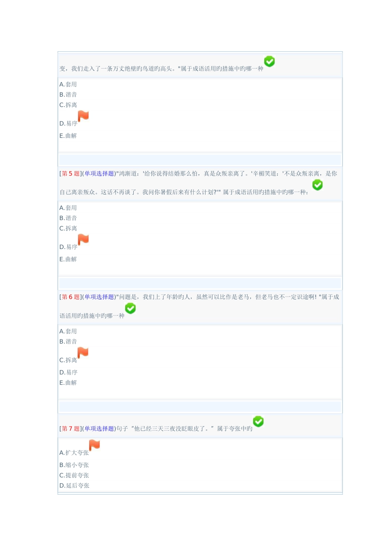
Task: Click the red 第 5 题 label
Action: [x=71, y=174]
